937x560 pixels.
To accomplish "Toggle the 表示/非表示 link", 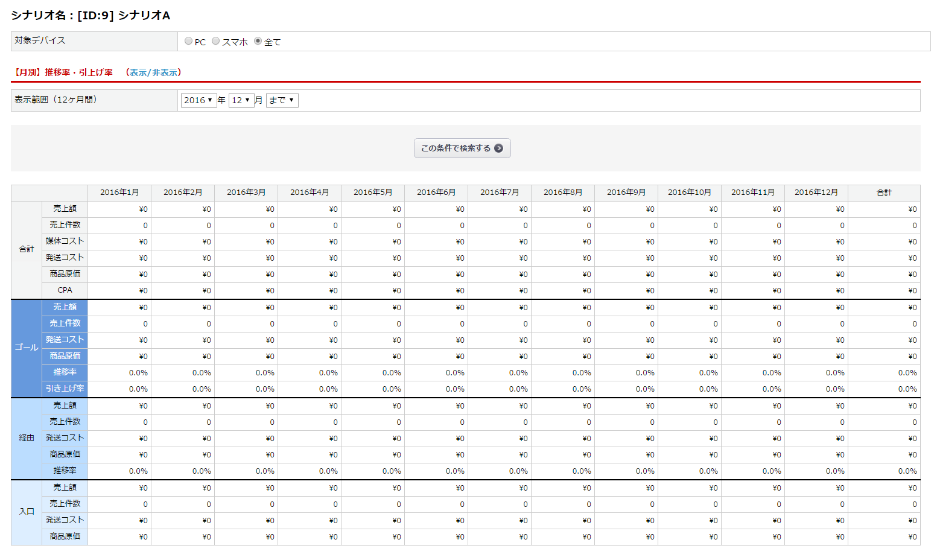I will click(154, 72).
